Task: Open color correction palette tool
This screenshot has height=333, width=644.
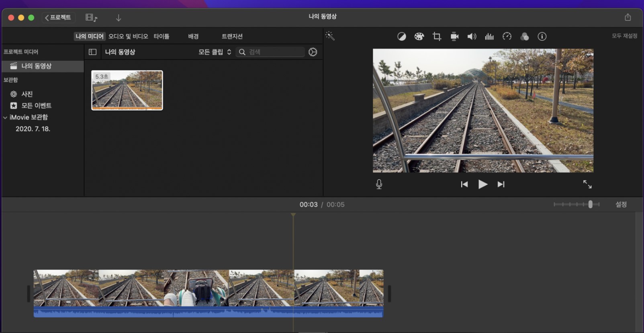Action: coord(419,37)
